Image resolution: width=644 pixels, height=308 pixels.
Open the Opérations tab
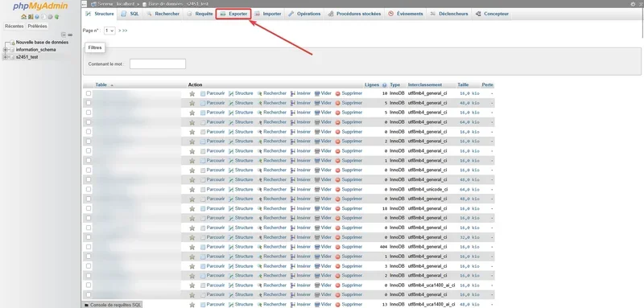pos(304,14)
